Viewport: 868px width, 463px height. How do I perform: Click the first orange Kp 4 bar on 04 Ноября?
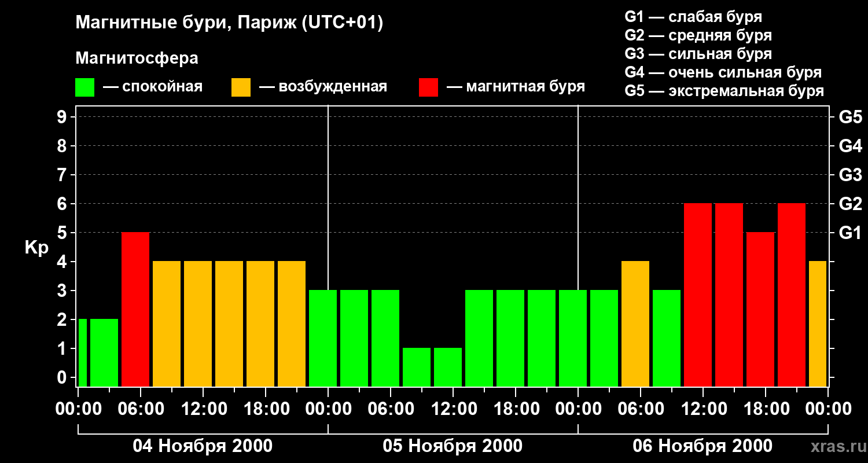point(167,324)
